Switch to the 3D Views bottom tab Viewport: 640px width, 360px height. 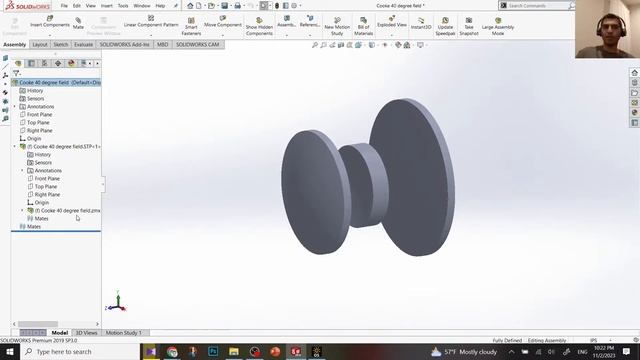(x=87, y=333)
